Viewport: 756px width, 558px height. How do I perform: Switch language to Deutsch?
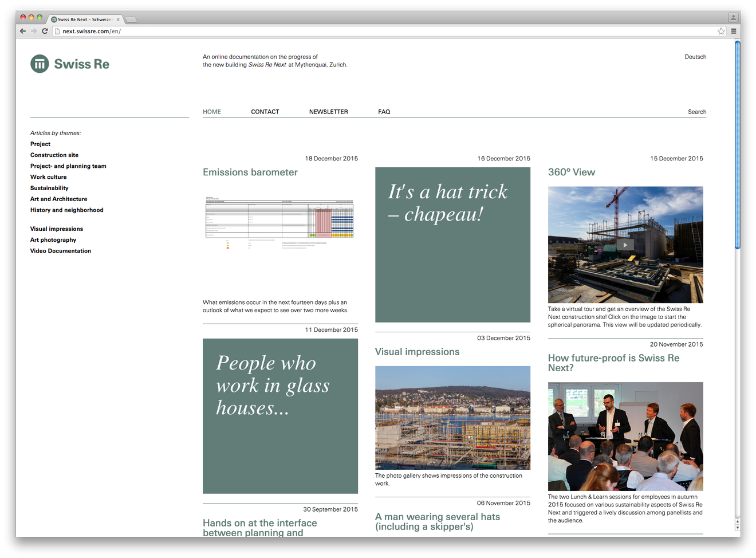point(695,57)
